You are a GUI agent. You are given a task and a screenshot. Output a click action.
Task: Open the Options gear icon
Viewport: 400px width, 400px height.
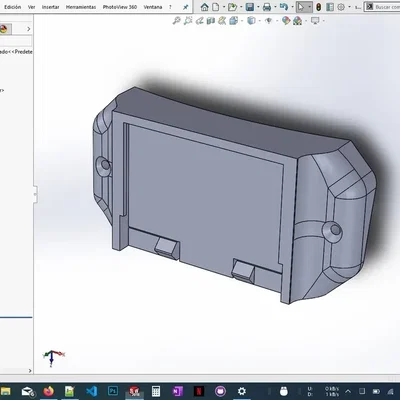point(341,7)
